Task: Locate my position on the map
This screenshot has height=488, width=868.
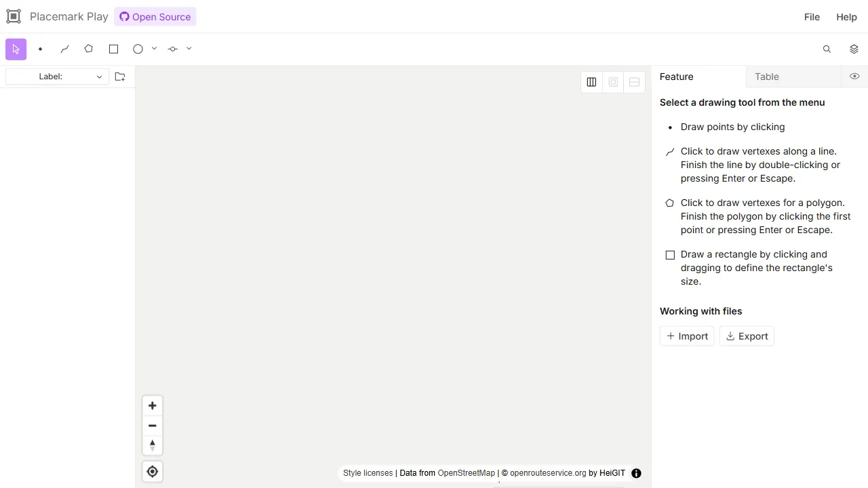Action: [x=153, y=472]
